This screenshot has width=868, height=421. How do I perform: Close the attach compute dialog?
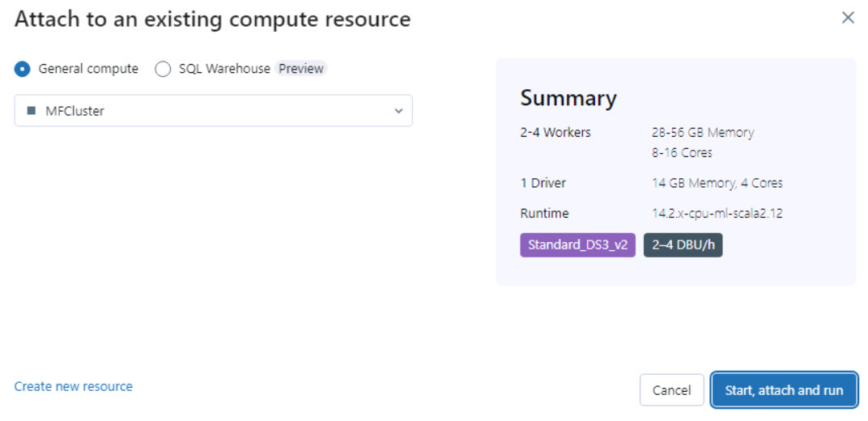pyautogui.click(x=848, y=18)
